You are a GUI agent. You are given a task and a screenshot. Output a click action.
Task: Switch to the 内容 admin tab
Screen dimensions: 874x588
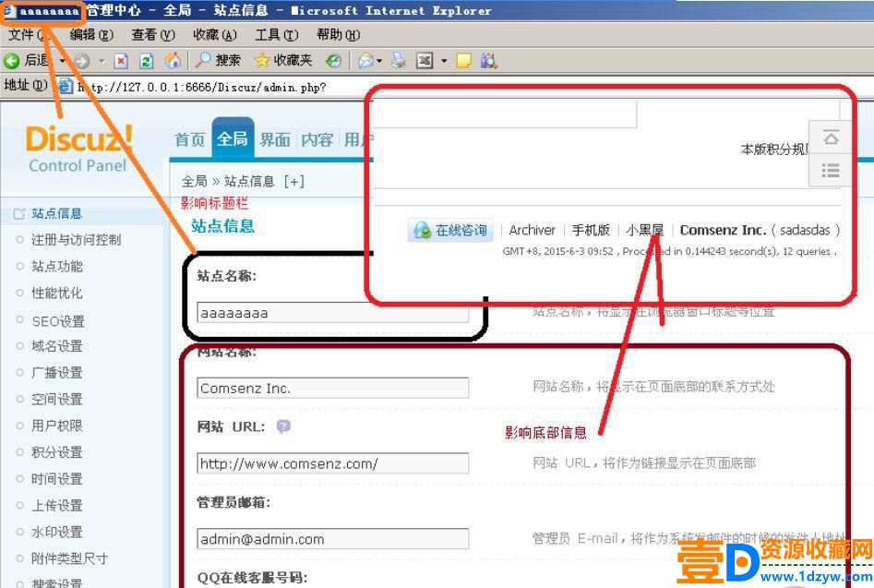[317, 139]
